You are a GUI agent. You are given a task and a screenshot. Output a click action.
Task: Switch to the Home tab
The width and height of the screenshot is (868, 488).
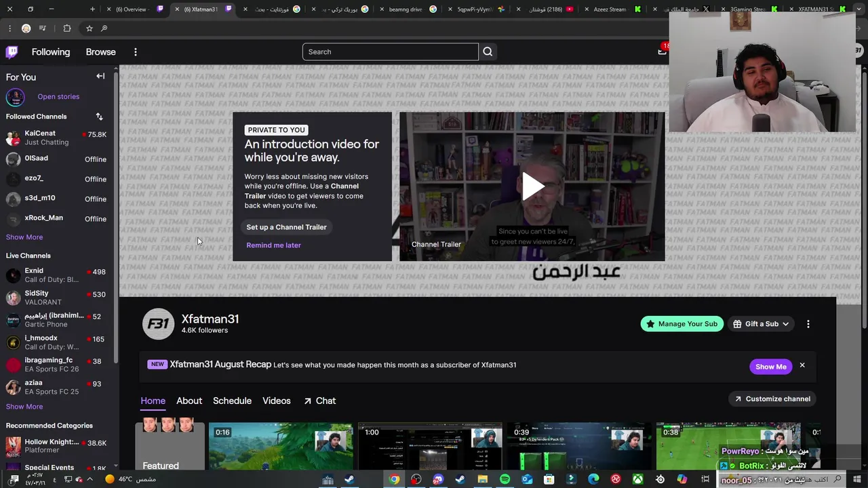(153, 401)
